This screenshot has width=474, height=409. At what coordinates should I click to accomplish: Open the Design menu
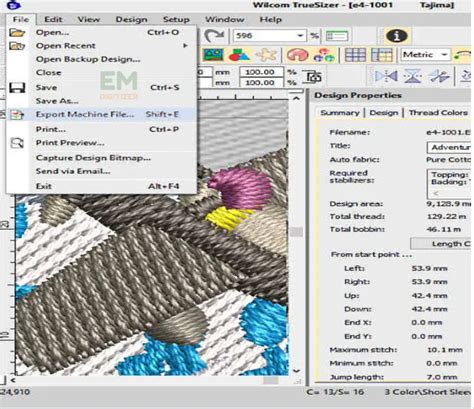(131, 20)
